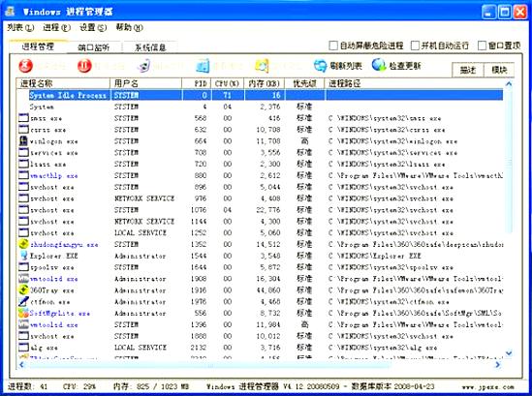This screenshot has height=396, width=532.
Task: Click the horizontal scrollbar thumb
Action: 209,365
